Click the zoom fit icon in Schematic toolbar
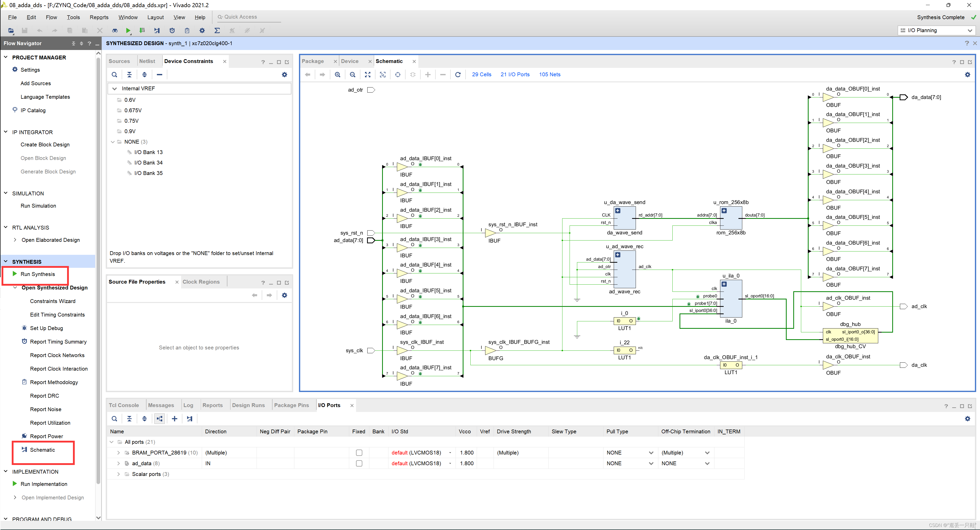Viewport: 980px width, 530px height. (368, 74)
